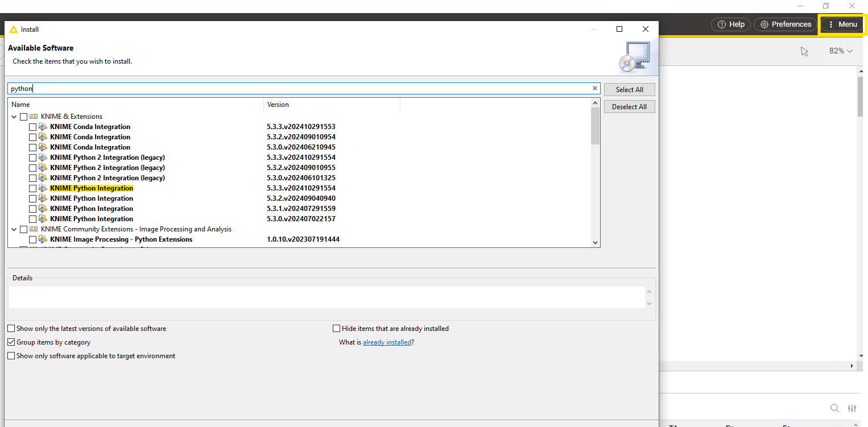Click the KNIME & Extensions category label
Image resolution: width=868 pixels, height=427 pixels.
point(72,117)
